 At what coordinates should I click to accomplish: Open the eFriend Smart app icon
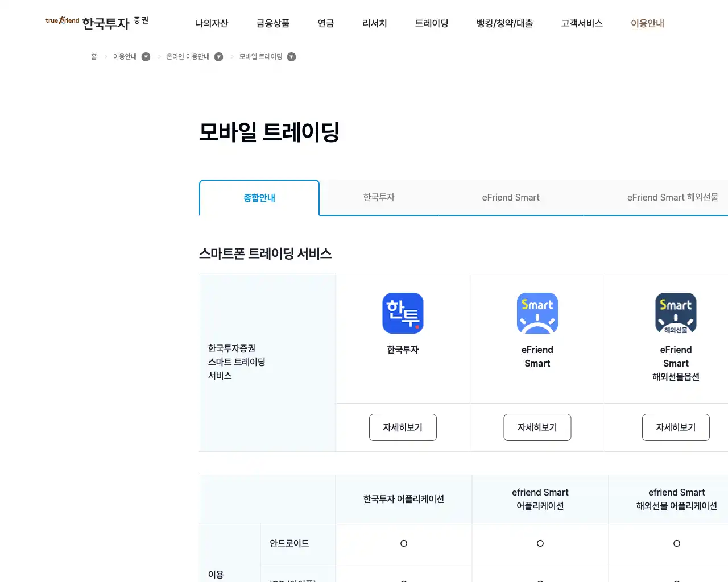[537, 313]
